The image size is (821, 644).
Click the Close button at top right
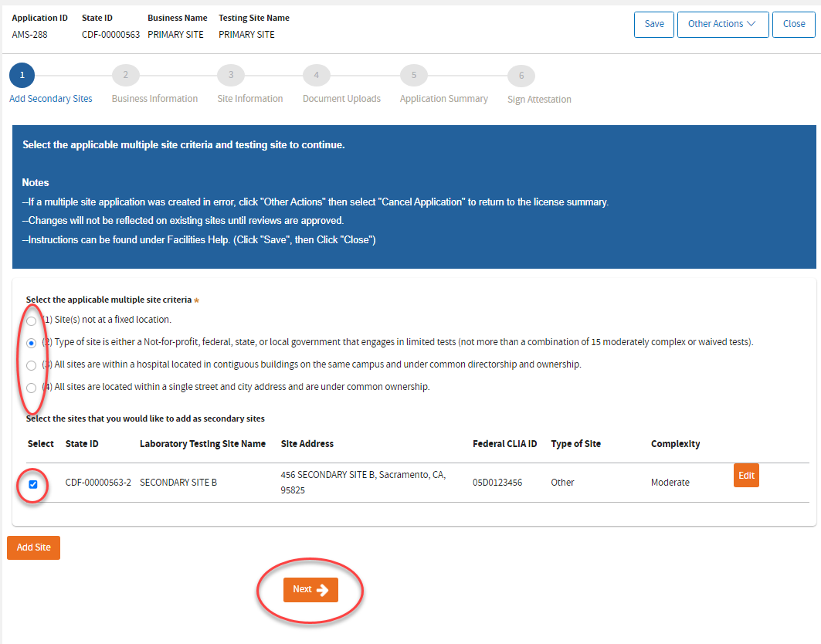click(793, 24)
